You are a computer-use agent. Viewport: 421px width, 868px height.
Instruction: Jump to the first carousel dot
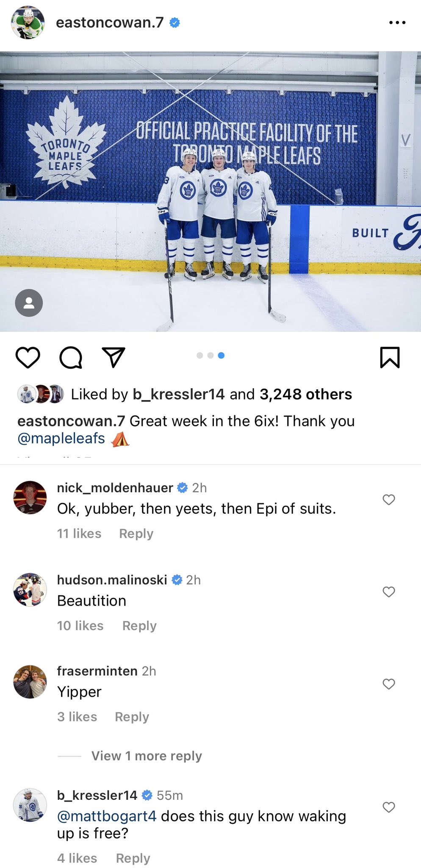click(200, 356)
